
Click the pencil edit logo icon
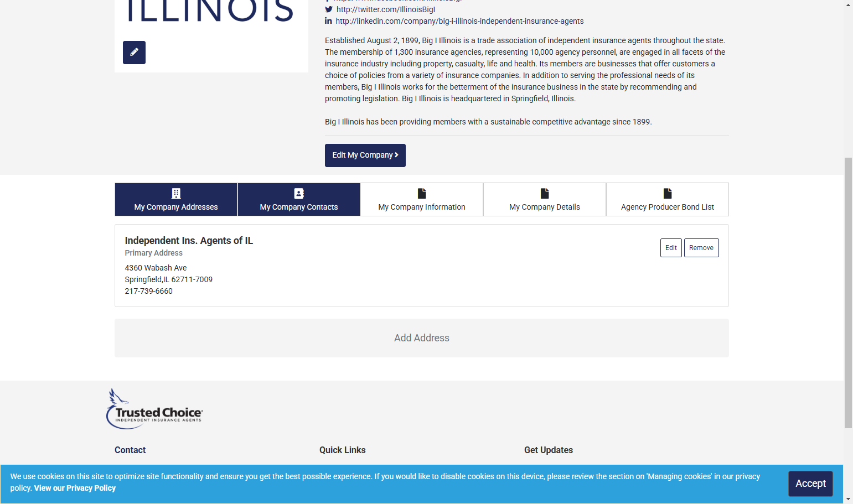134,53
